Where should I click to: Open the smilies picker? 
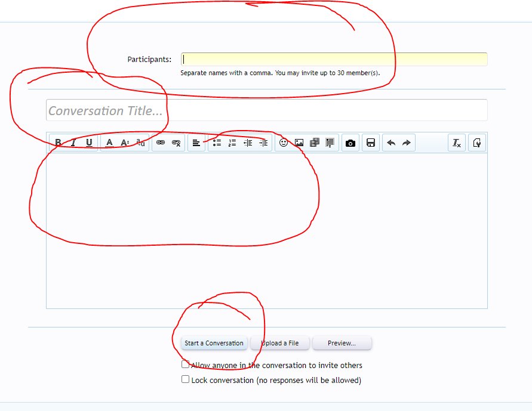point(284,143)
